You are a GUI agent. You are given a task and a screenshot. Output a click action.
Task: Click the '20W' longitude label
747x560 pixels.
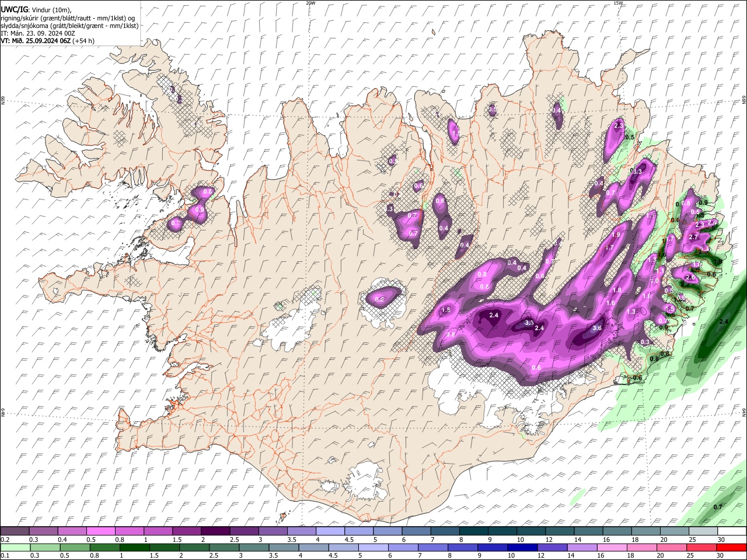310,2
